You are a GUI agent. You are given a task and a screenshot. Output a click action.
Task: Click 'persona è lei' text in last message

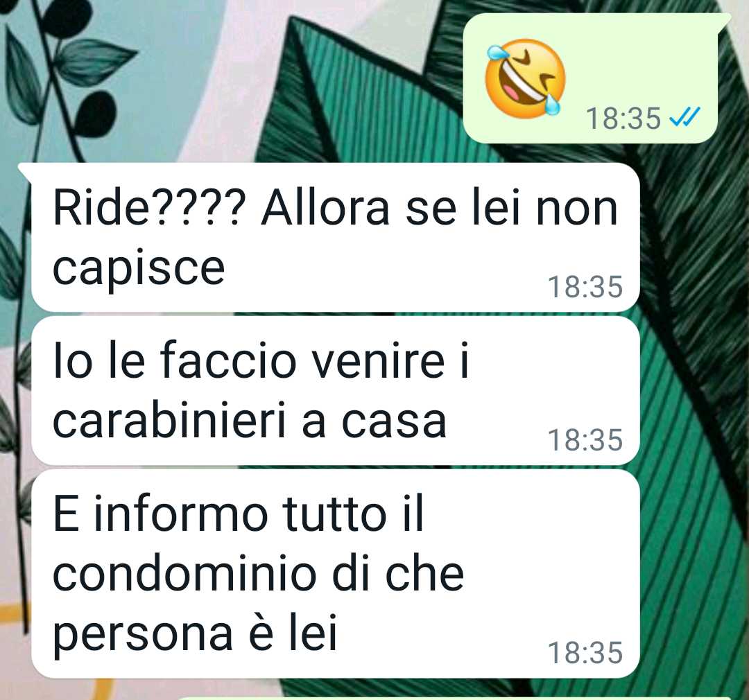(195, 633)
